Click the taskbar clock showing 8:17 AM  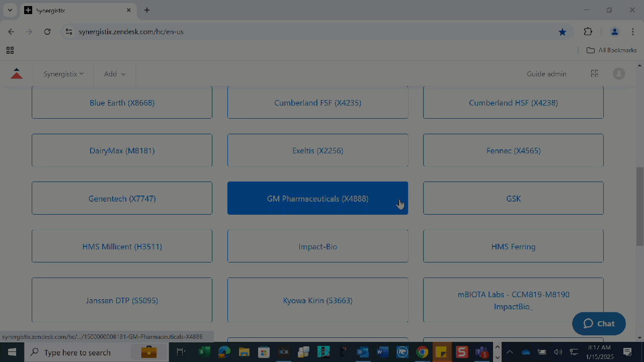(599, 352)
